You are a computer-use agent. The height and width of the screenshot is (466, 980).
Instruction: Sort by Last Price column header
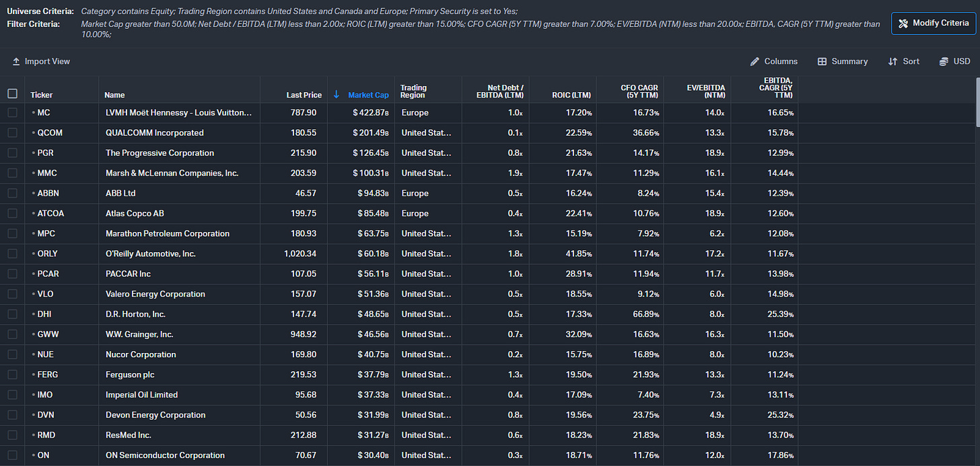tap(304, 95)
